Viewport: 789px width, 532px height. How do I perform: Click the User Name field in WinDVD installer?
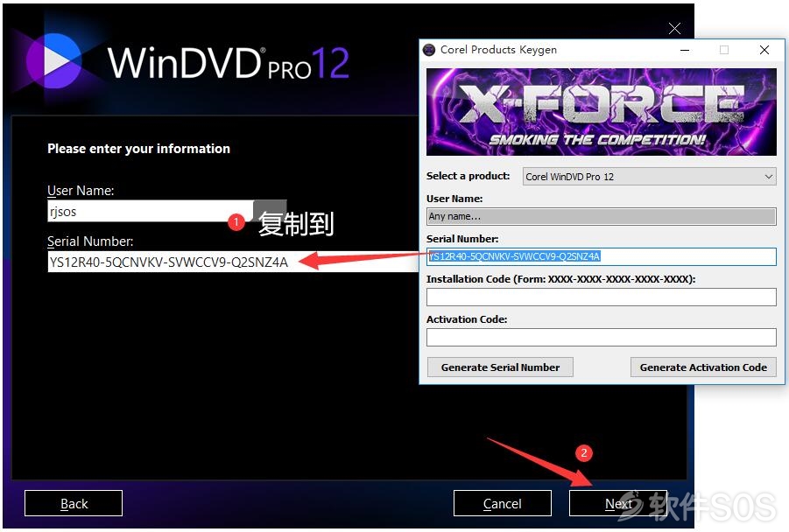[151, 211]
